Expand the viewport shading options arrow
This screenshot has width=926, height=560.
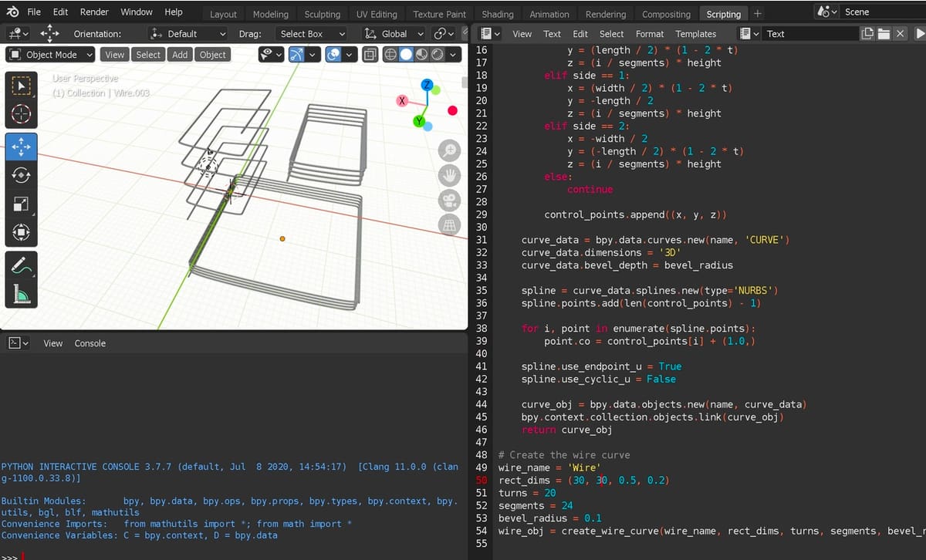coord(454,55)
